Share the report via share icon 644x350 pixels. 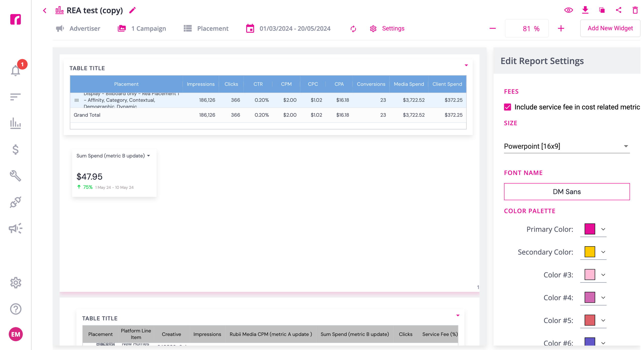pos(618,10)
